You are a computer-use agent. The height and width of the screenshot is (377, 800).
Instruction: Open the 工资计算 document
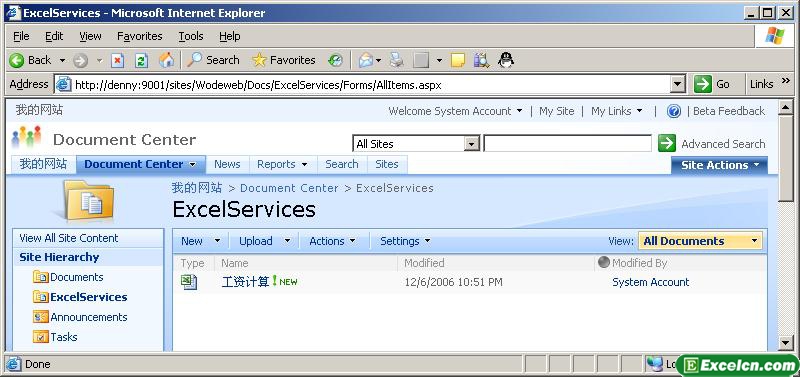(x=245, y=282)
